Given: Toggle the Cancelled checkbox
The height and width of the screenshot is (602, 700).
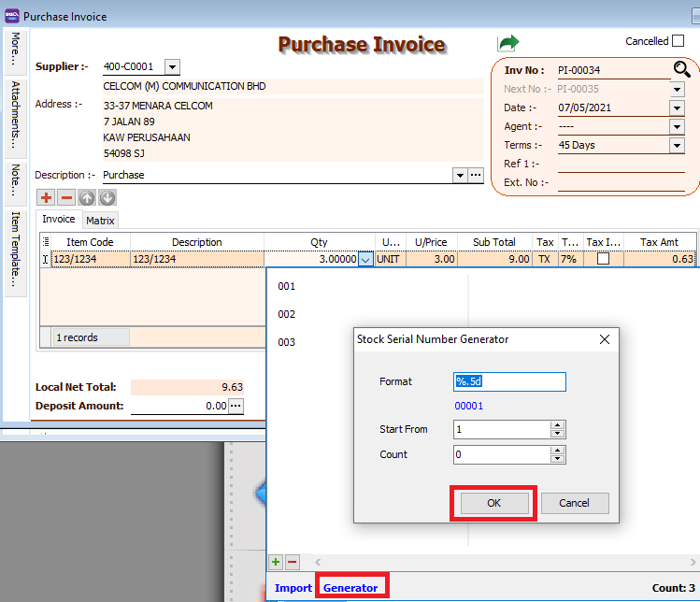Looking at the screenshot, I should tap(678, 41).
